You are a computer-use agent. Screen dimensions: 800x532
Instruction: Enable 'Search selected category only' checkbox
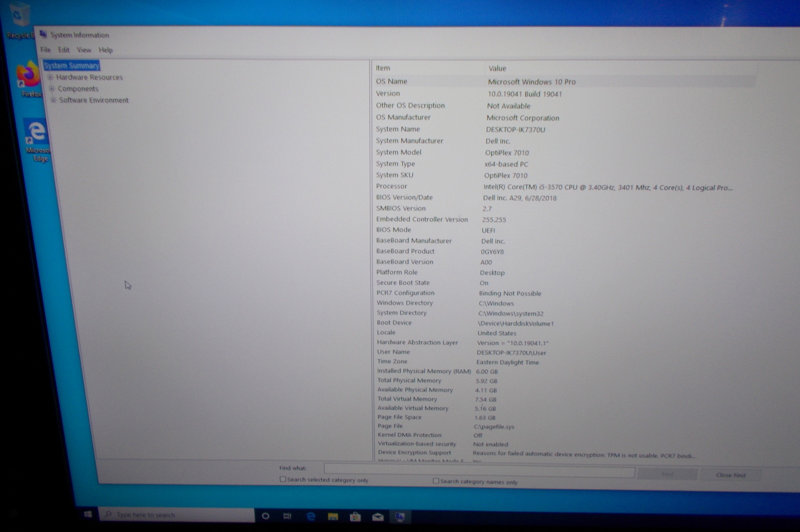click(x=283, y=479)
